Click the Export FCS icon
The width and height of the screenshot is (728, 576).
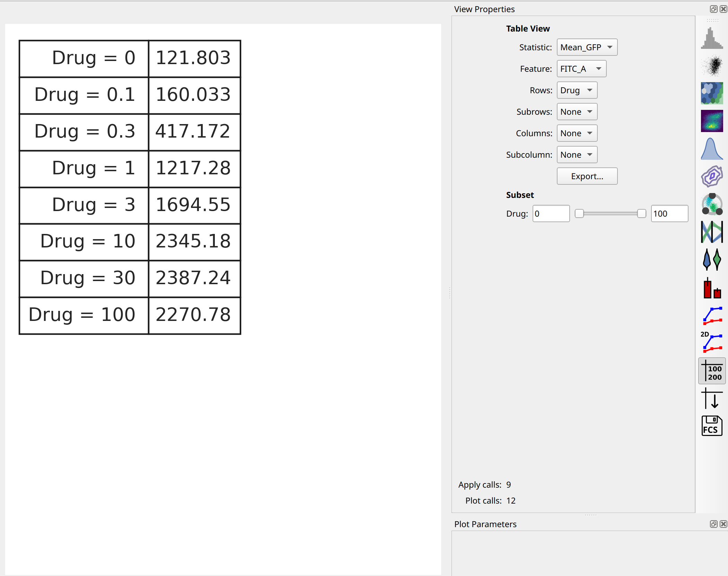(712, 426)
